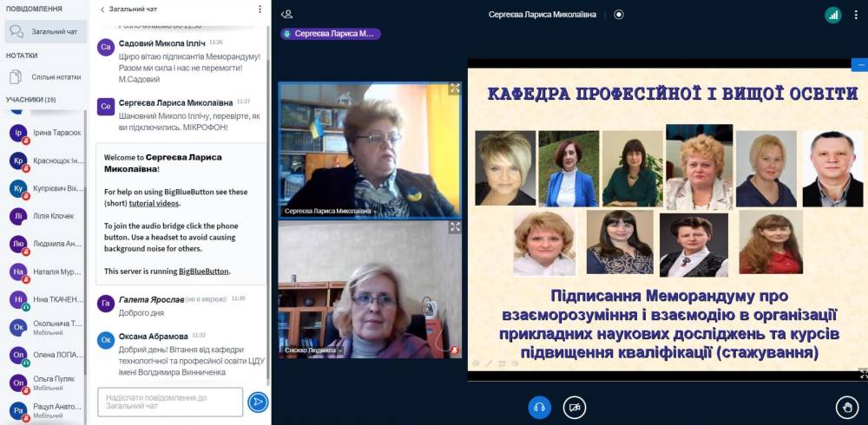The height and width of the screenshot is (425, 868).
Task: Follow the BigBlueButton link in welcome message
Action: (203, 271)
